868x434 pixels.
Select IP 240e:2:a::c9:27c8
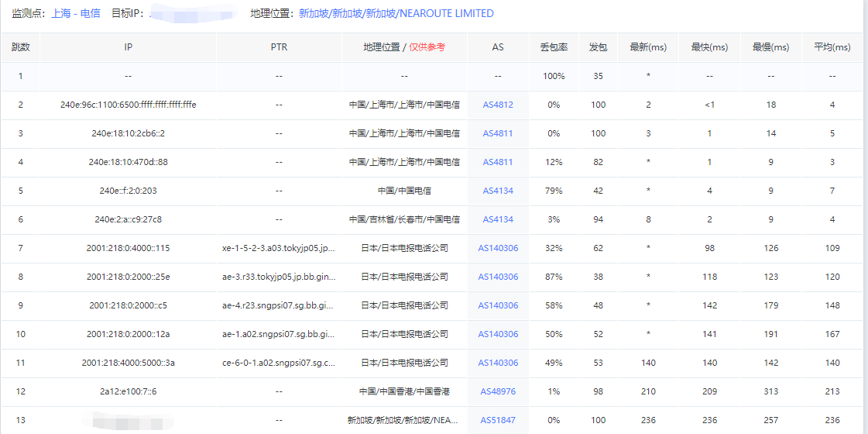tap(129, 219)
